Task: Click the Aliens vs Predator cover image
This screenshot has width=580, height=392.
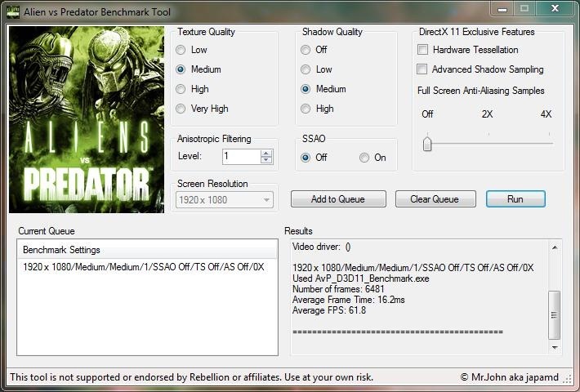Action: tap(85, 120)
